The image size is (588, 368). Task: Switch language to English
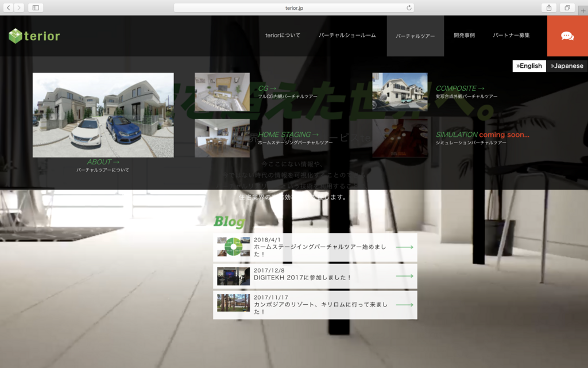pos(529,66)
